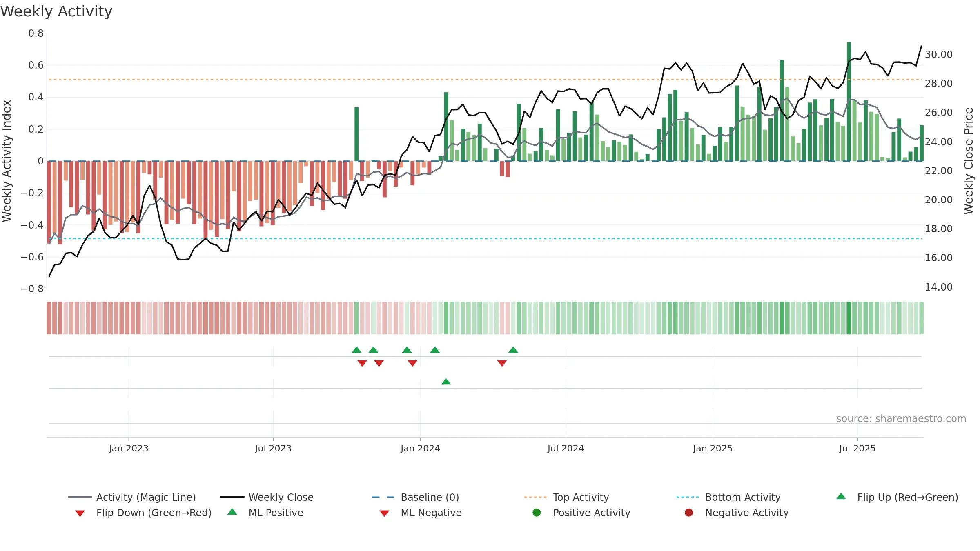Click the 0.8 activity index axis label

36,33
